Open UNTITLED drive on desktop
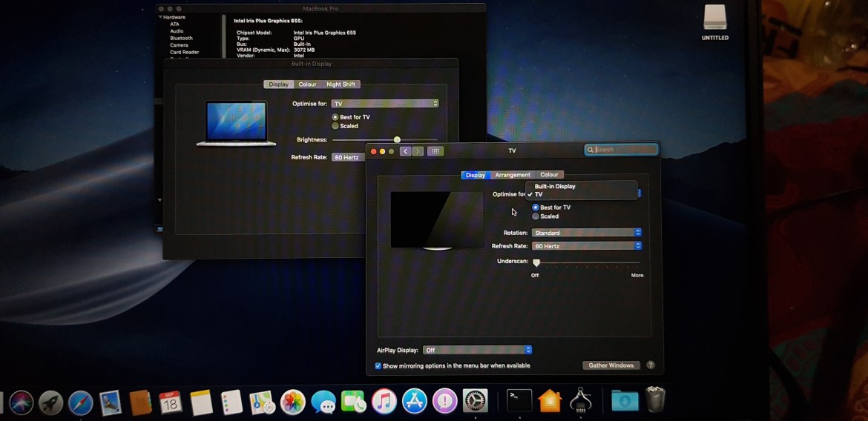This screenshot has height=421, width=868. coord(714,22)
